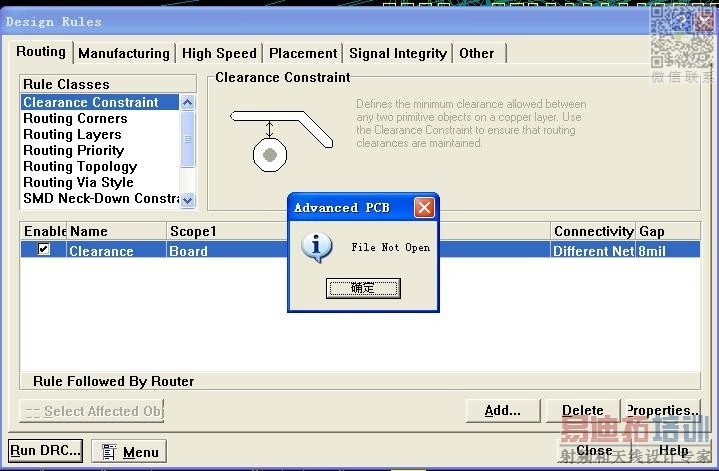Select Routing Topology rule class
Screen dimensions: 719x471
(100, 166)
